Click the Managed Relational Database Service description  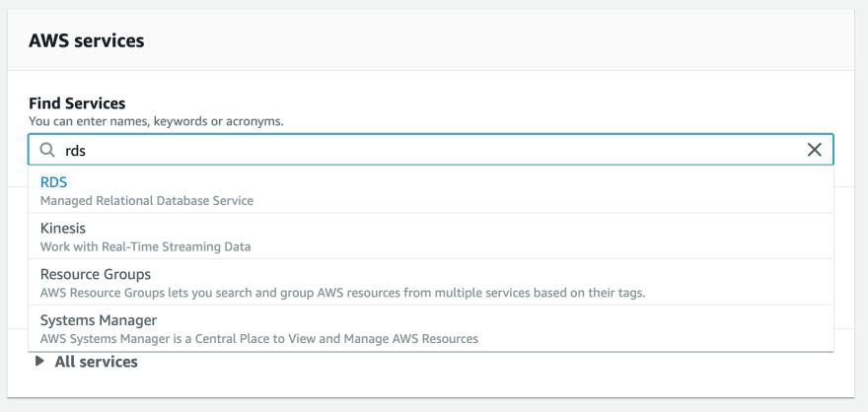[x=147, y=201]
